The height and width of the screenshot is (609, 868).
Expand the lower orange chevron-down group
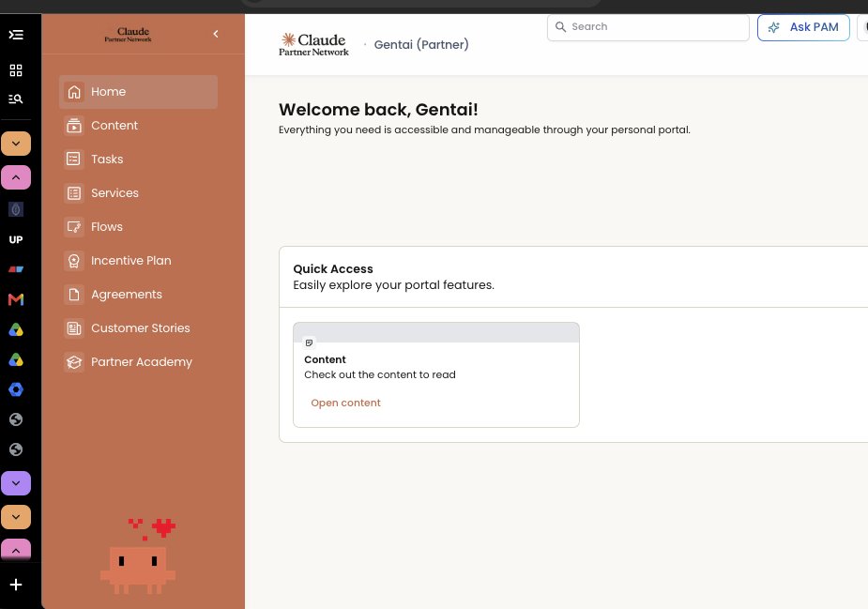16,517
